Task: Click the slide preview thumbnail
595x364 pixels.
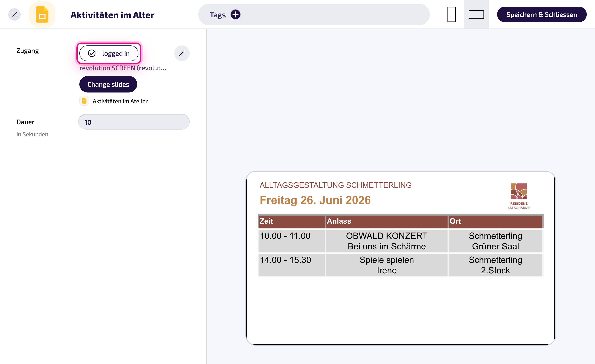Action: coord(401,258)
